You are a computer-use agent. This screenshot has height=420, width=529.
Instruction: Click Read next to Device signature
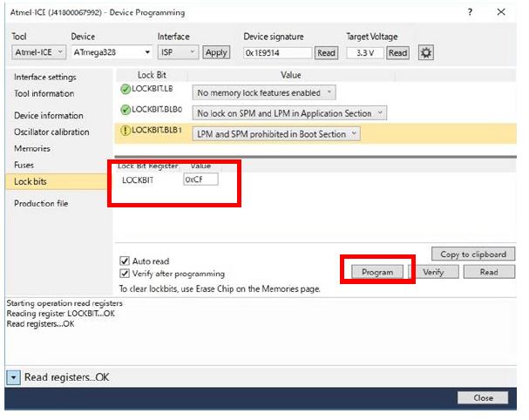(326, 53)
